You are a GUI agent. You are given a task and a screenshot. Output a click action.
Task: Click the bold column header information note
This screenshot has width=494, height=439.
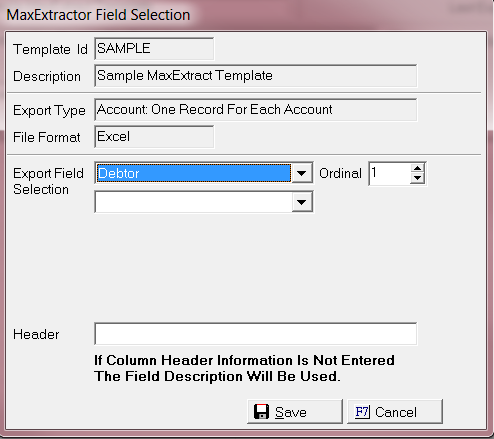coord(244,368)
